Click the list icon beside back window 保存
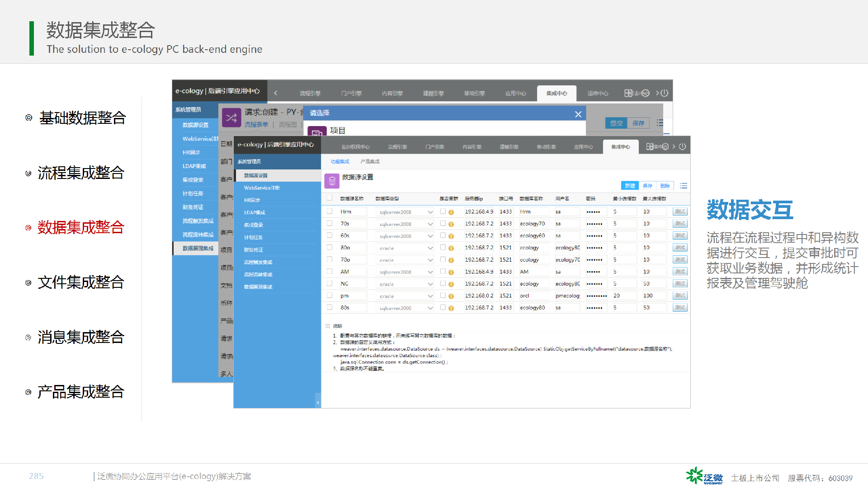The height and width of the screenshot is (488, 868). 660,123
